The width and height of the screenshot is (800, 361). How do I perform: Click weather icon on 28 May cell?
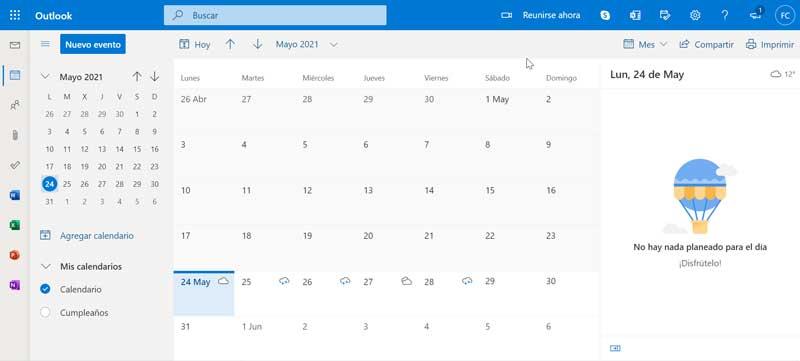pos(467,281)
